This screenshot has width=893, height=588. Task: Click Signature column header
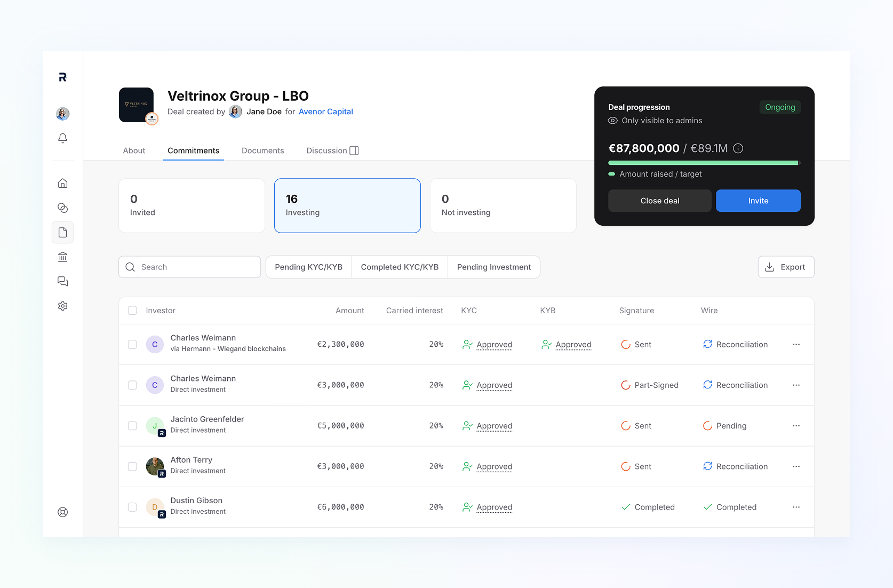click(x=636, y=311)
